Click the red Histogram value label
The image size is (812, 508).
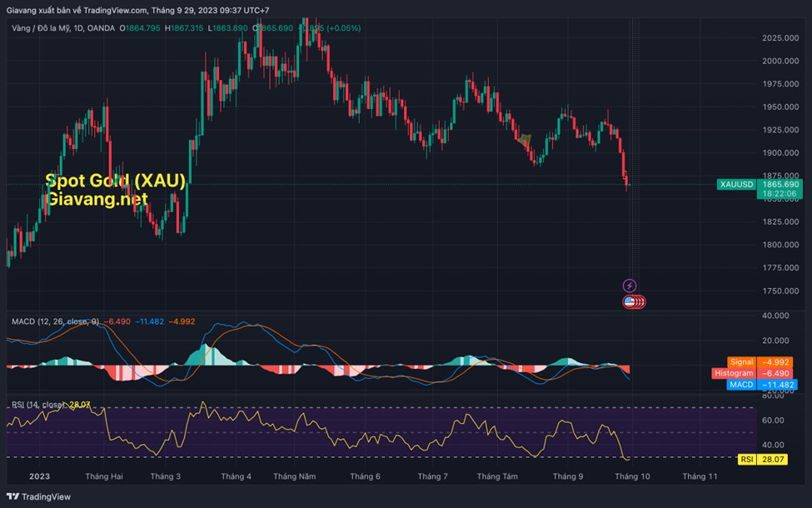point(734,374)
